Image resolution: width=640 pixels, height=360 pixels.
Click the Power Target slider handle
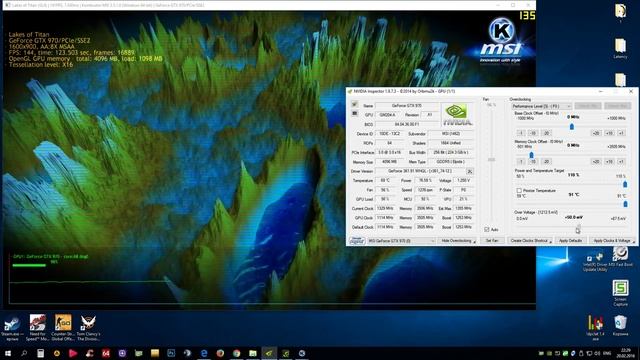point(625,184)
